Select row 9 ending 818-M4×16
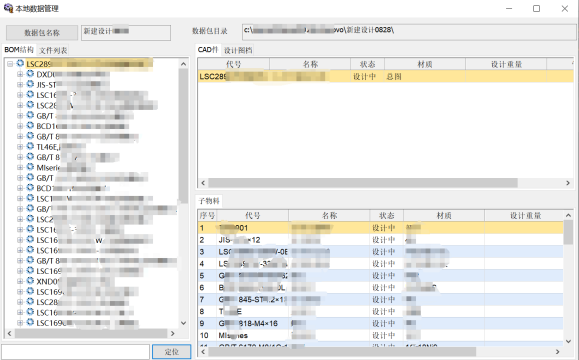Screen dimensions: 579x360 [x=380, y=323]
